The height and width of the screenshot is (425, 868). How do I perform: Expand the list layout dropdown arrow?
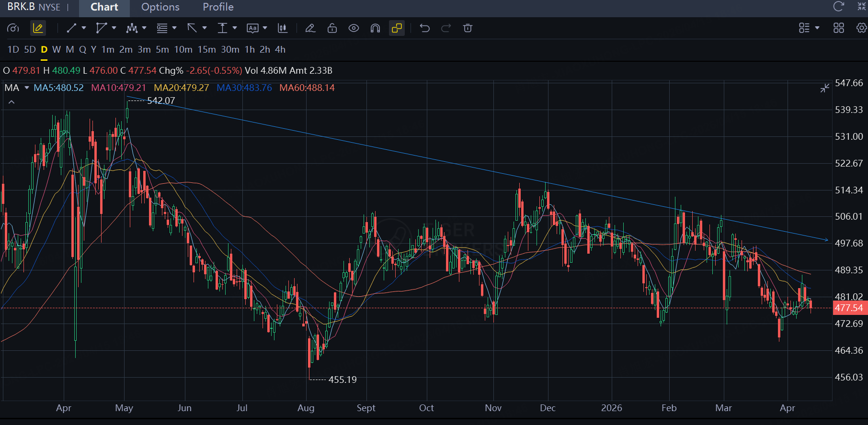click(x=817, y=28)
